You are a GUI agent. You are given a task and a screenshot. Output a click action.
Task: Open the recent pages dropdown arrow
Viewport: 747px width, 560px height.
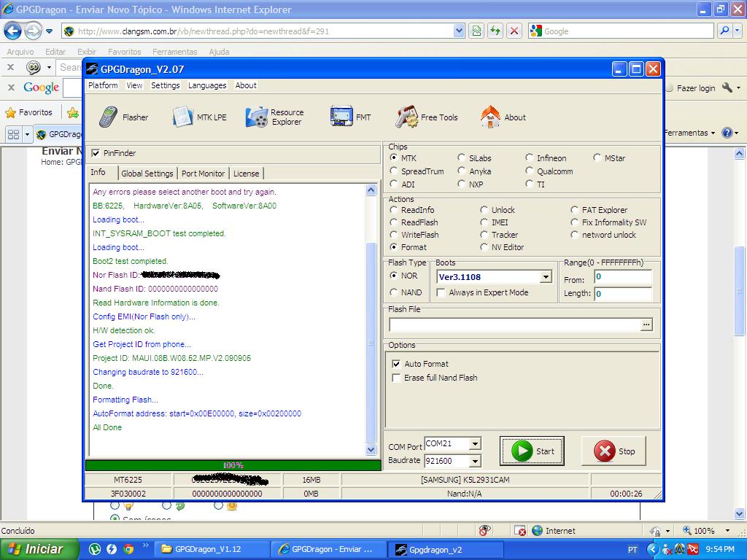(x=49, y=31)
